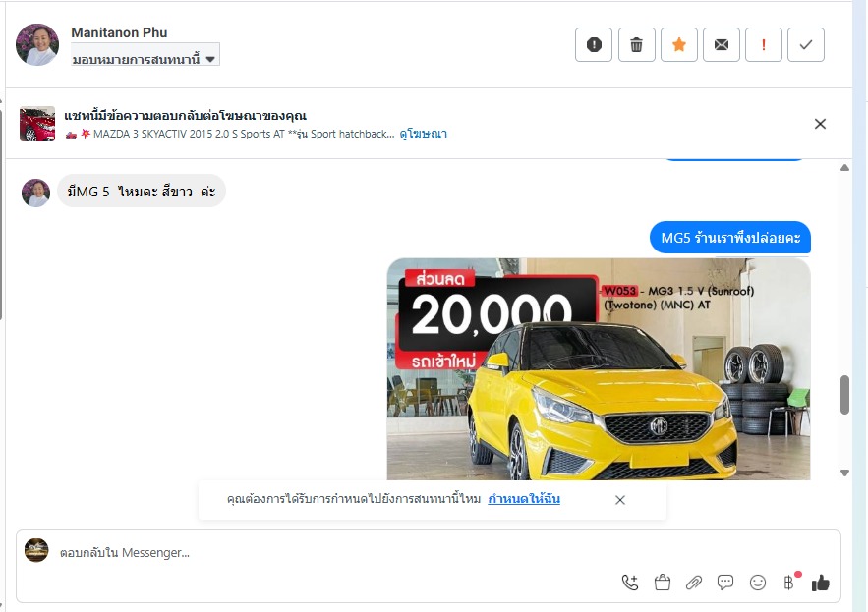The image size is (868, 612).
Task: Click customer avatar beside MG 5 message
Action: [36, 193]
